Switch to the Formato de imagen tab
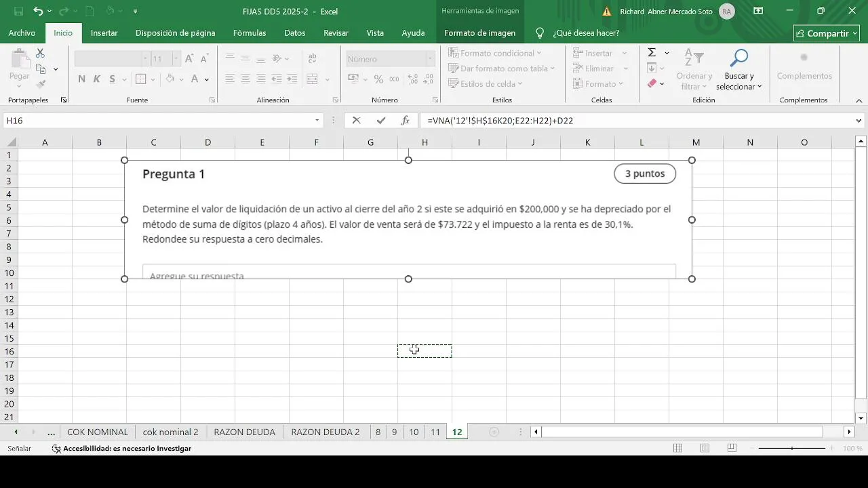Screen dimensions: 868x488 coord(479,33)
